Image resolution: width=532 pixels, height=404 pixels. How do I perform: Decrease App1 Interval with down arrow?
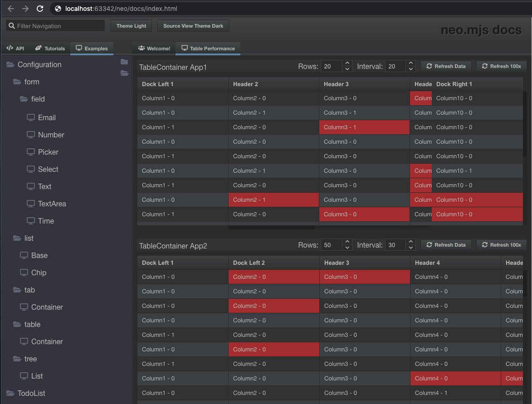[411, 69]
